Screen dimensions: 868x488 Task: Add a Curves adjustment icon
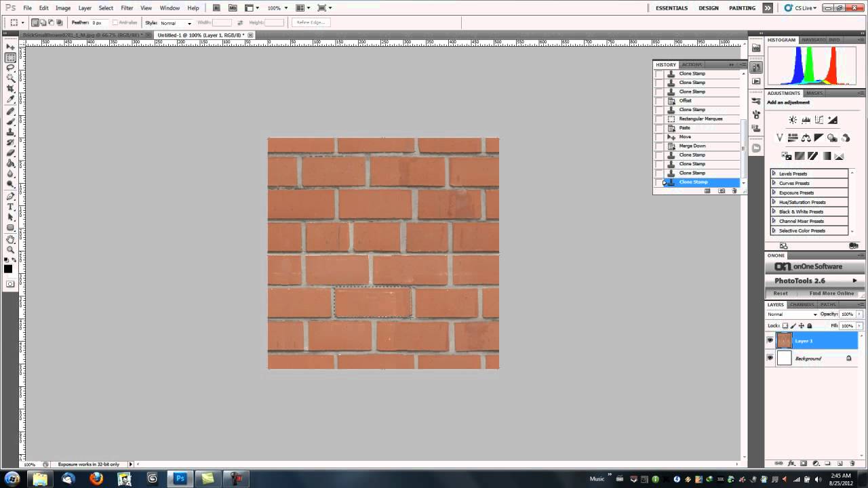click(819, 120)
